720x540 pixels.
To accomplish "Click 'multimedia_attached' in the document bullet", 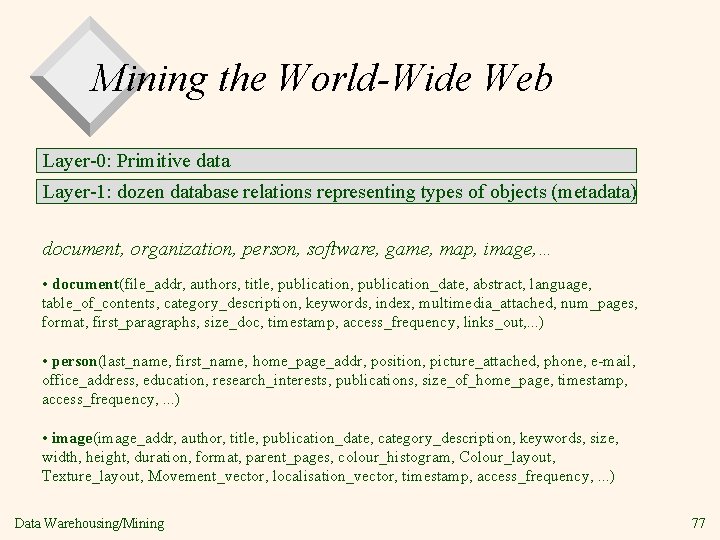I will [485, 304].
